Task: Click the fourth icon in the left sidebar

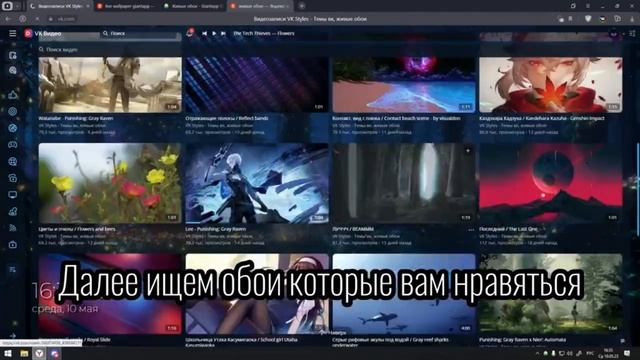Action: click(x=13, y=111)
